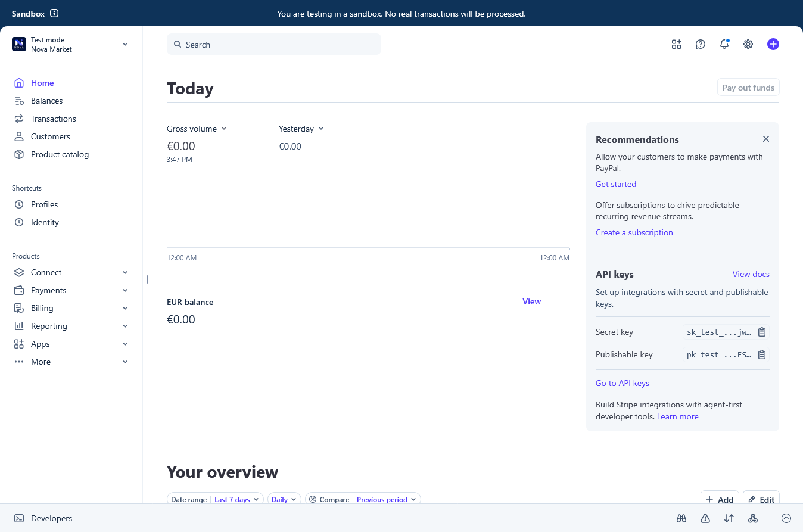This screenshot has width=803, height=532.
Task: Change the Date range Last 7 days filter
Action: (215, 500)
